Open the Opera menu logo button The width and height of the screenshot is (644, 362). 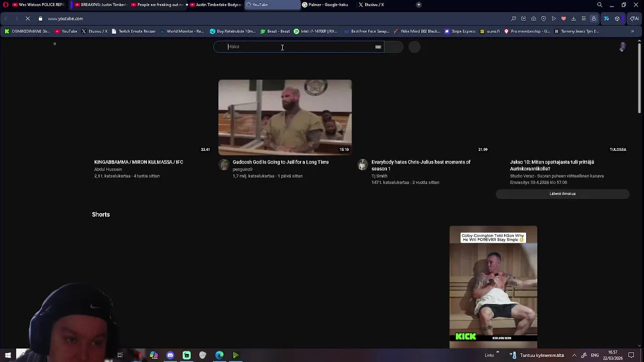pos(6,5)
